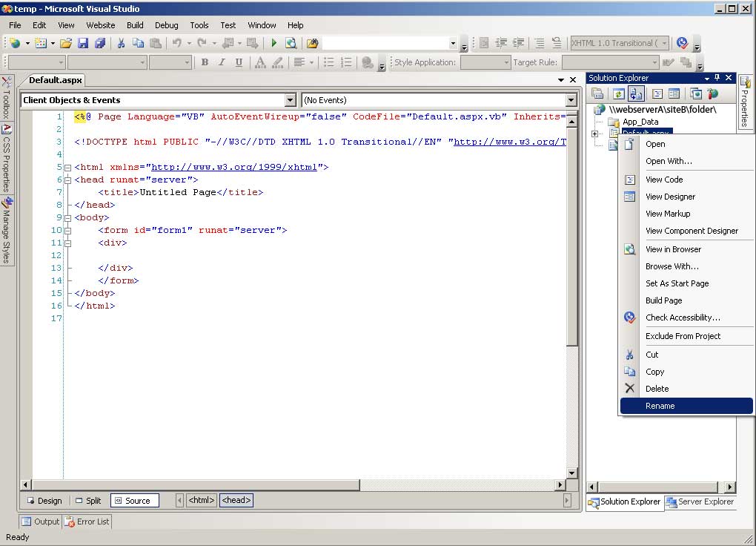756x546 pixels.
Task: Switch to Source view
Action: tap(134, 501)
